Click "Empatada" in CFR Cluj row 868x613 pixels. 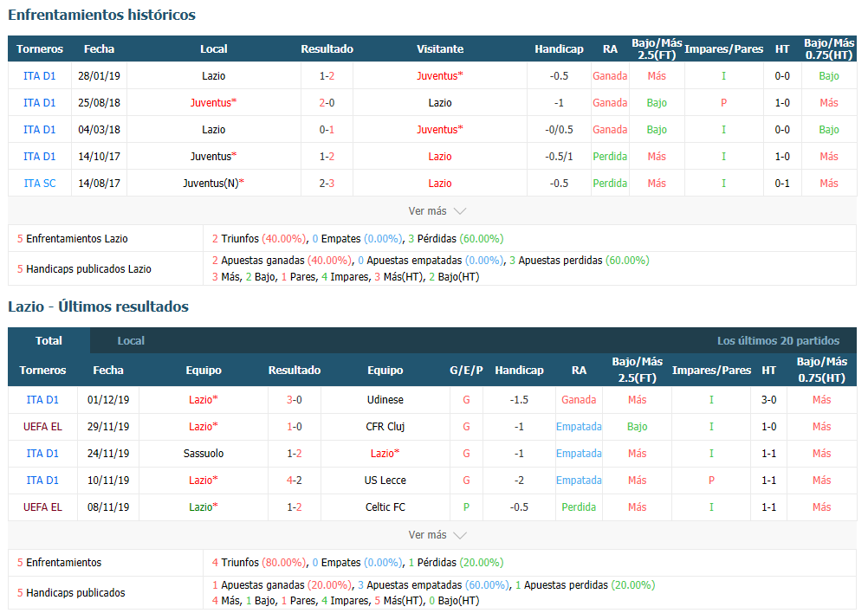pyautogui.click(x=579, y=427)
